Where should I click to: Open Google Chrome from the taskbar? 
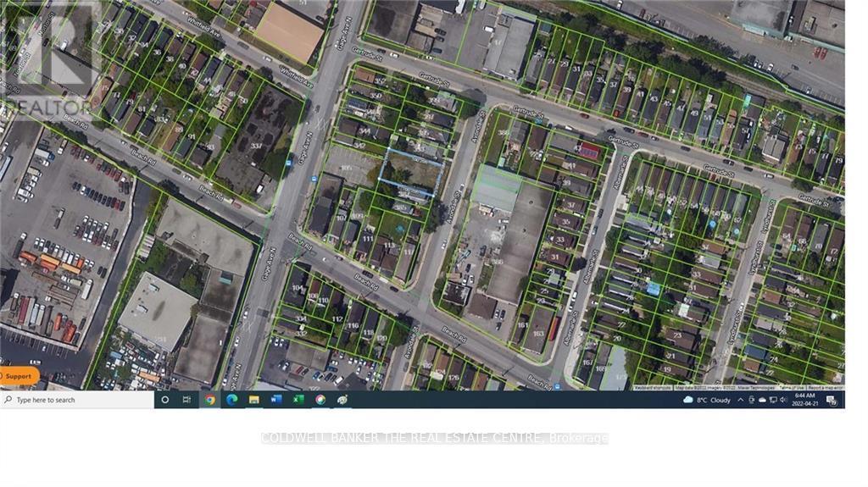(x=209, y=400)
